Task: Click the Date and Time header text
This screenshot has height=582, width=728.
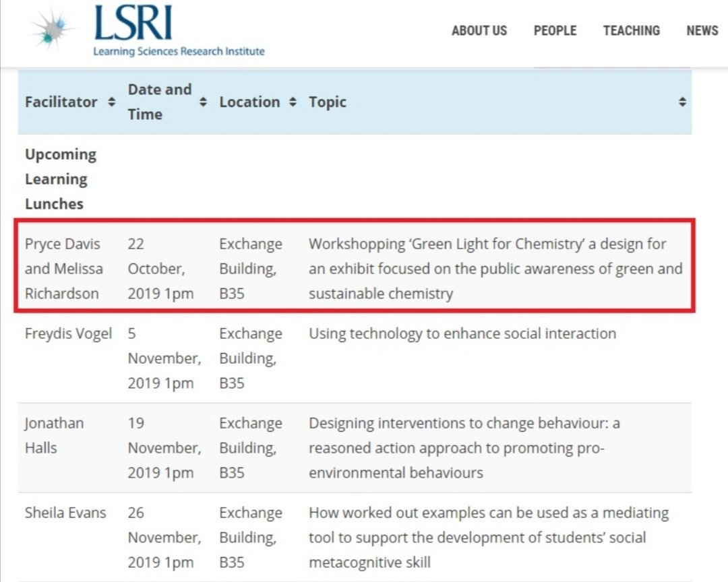Action: coord(160,102)
